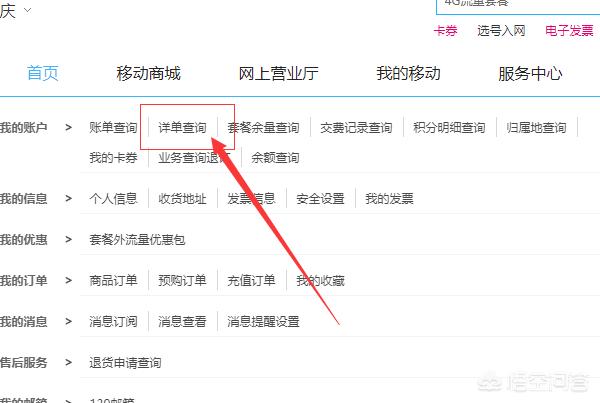Click the arrow next to 我的优惠
The height and width of the screenshot is (403, 600).
(68, 240)
